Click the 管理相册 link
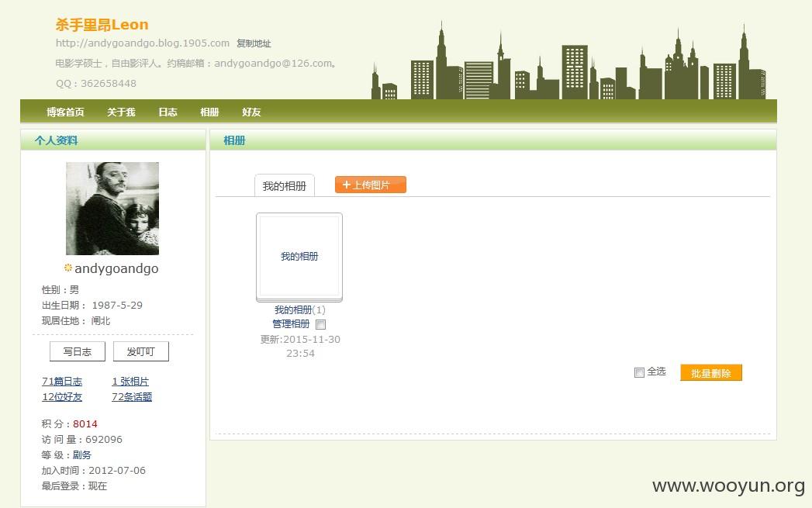The image size is (812, 508). (291, 324)
